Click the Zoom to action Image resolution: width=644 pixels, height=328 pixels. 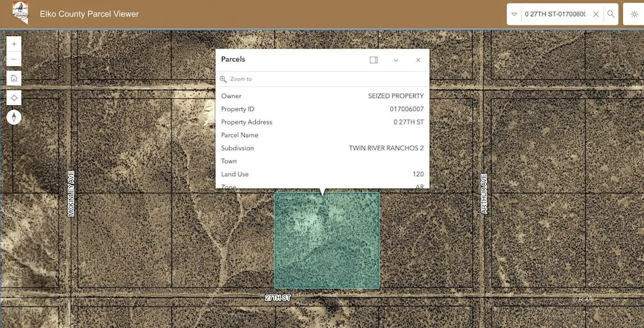click(x=240, y=79)
